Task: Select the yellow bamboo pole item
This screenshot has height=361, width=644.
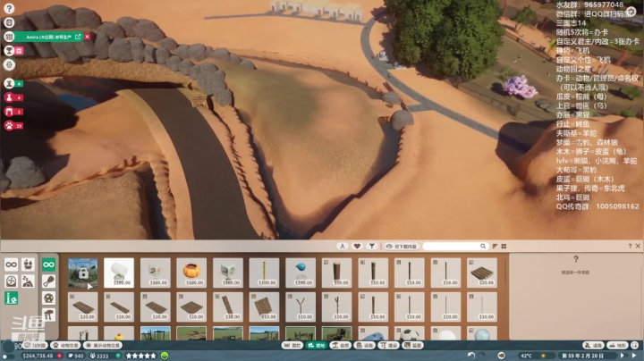Action: [264, 273]
